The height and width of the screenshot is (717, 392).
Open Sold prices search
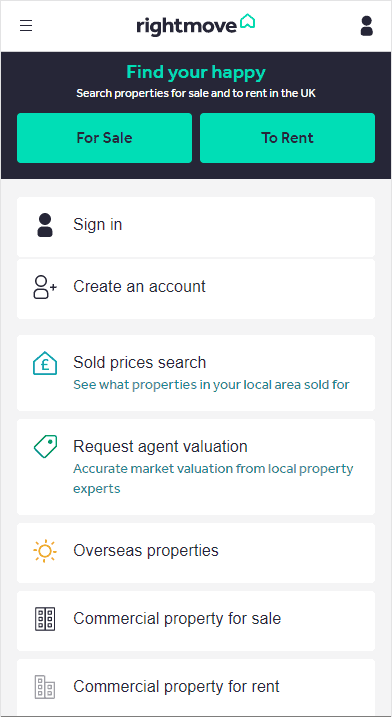tap(196, 373)
